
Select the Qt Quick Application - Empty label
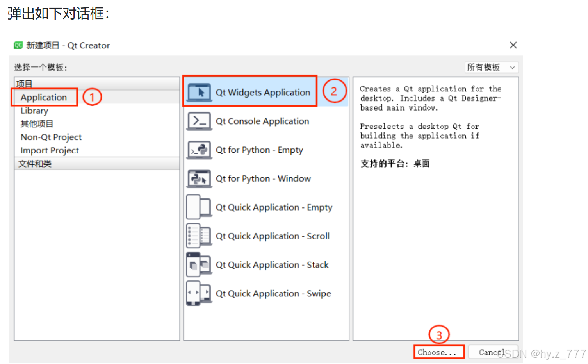tap(274, 207)
